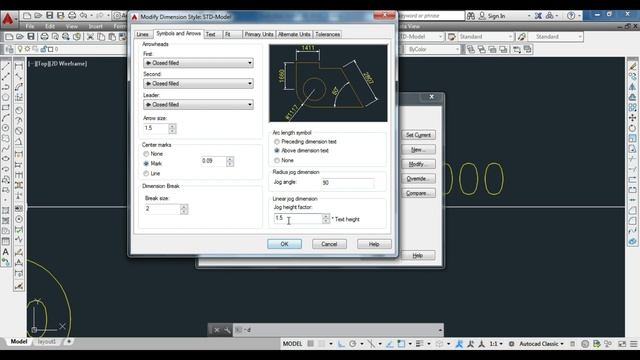Click the Customization hamburger icon in status bar
This screenshot has width=640, height=360.
pyautogui.click(x=634, y=344)
